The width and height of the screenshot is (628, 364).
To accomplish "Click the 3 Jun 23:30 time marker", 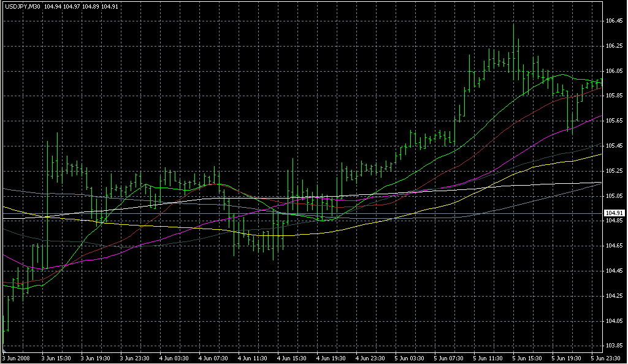I will [x=136, y=357].
